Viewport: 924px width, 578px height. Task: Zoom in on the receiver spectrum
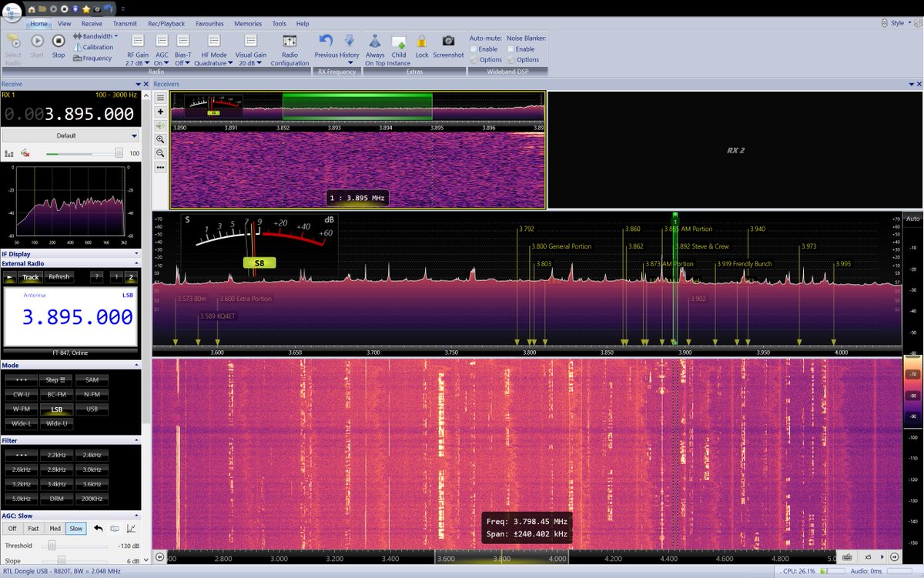pyautogui.click(x=160, y=139)
